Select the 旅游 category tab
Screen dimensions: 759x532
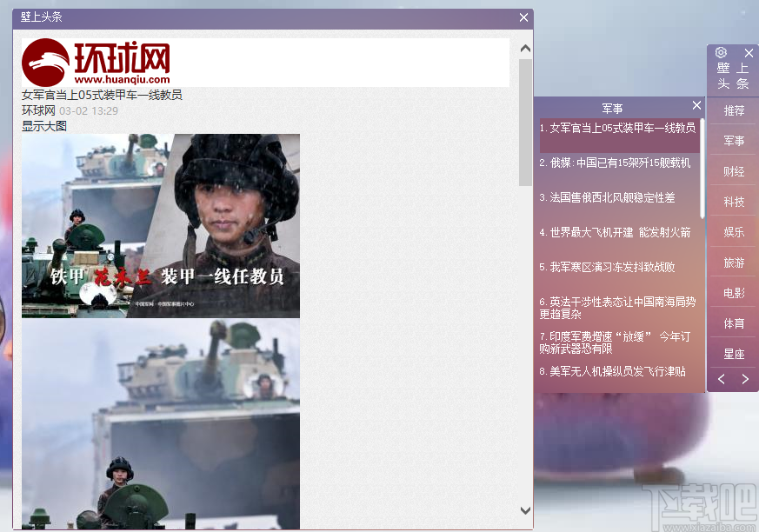click(x=733, y=263)
